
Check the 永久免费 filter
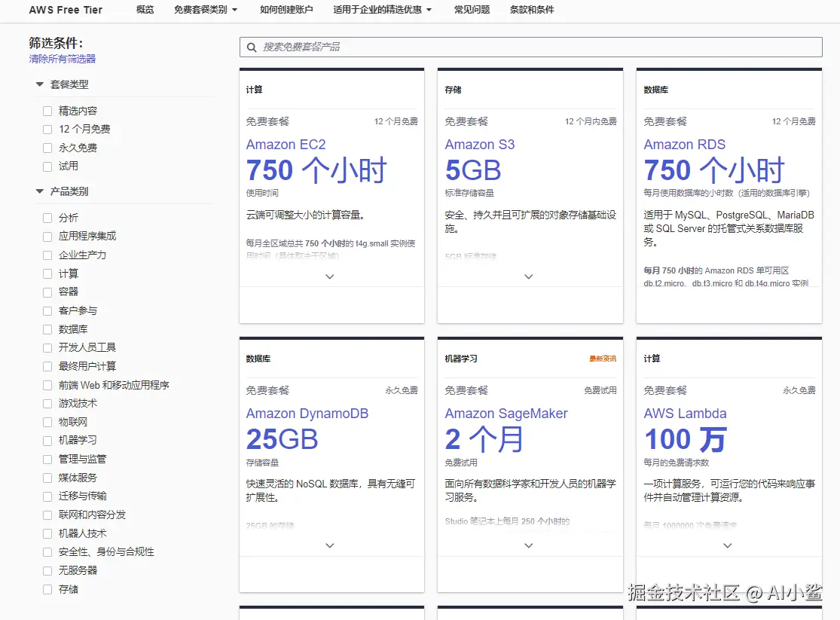coord(47,148)
